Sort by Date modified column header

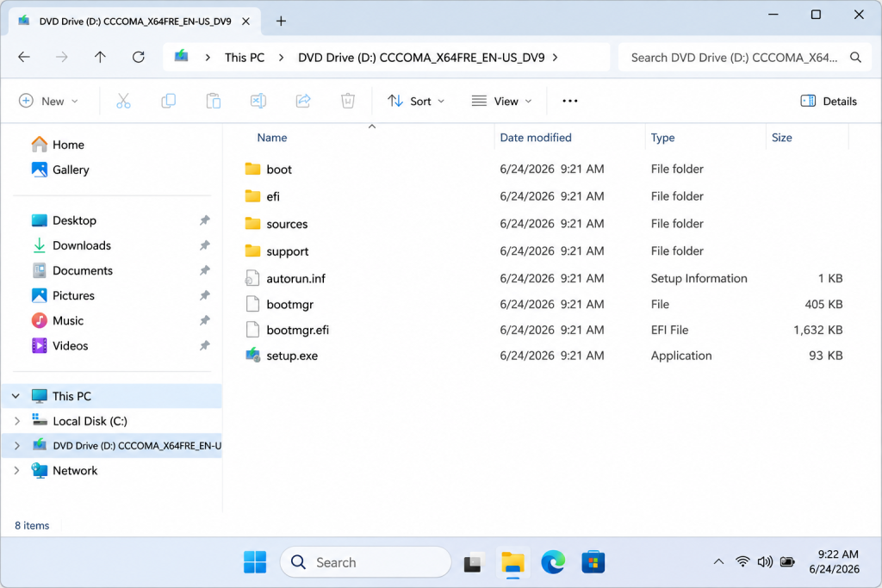(x=536, y=138)
